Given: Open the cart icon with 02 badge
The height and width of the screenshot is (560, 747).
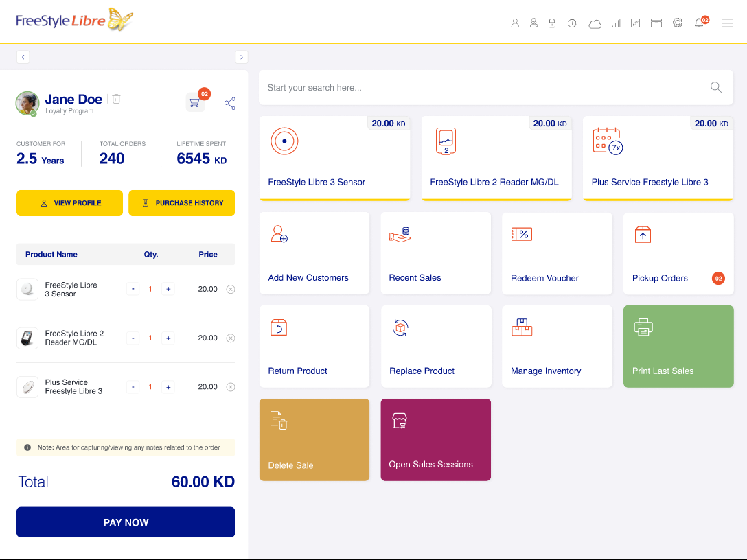Looking at the screenshot, I should (x=195, y=102).
